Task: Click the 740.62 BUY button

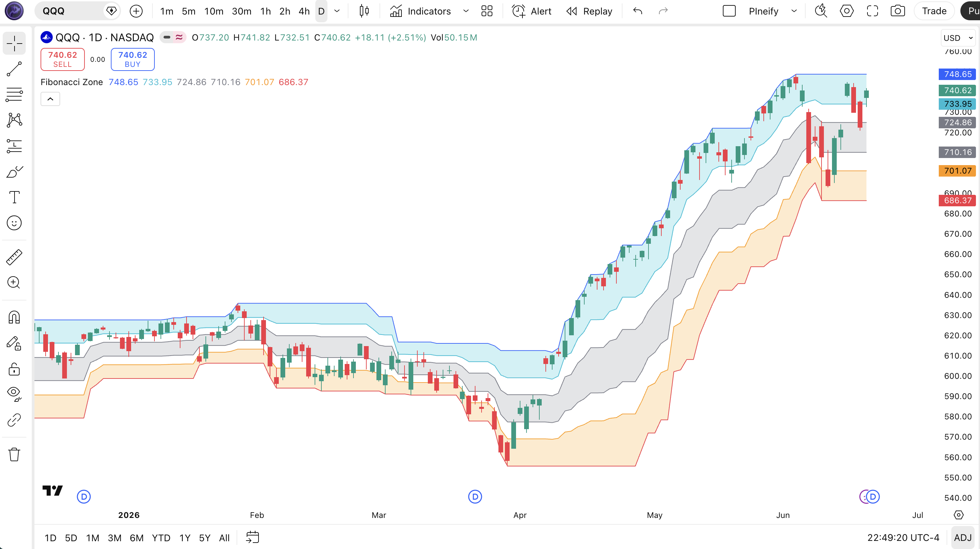Action: tap(132, 59)
